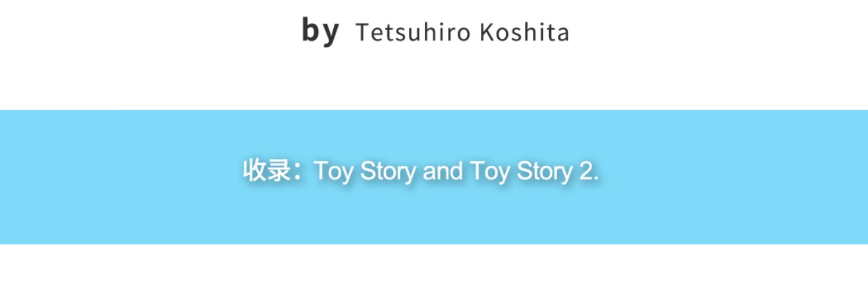Click the letter "y" in bold "by"
Image resolution: width=868 pixels, height=303 pixels.
330,33
